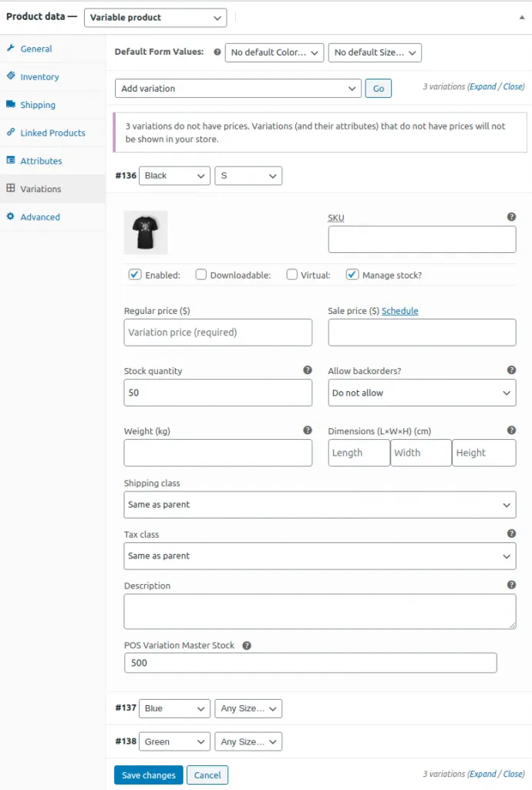532x790 pixels.
Task: Click the black t-shirt variation image
Action: click(146, 232)
